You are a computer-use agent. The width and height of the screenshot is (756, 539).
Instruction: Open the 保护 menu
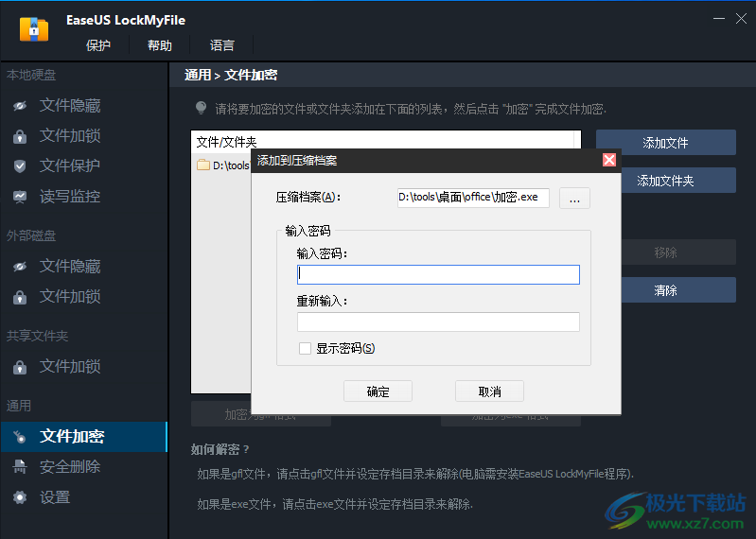[x=98, y=45]
